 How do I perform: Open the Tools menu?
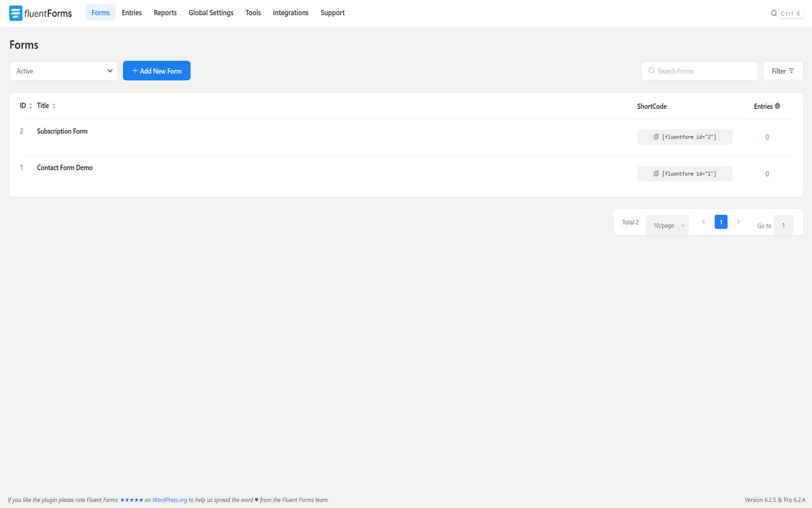coord(253,13)
